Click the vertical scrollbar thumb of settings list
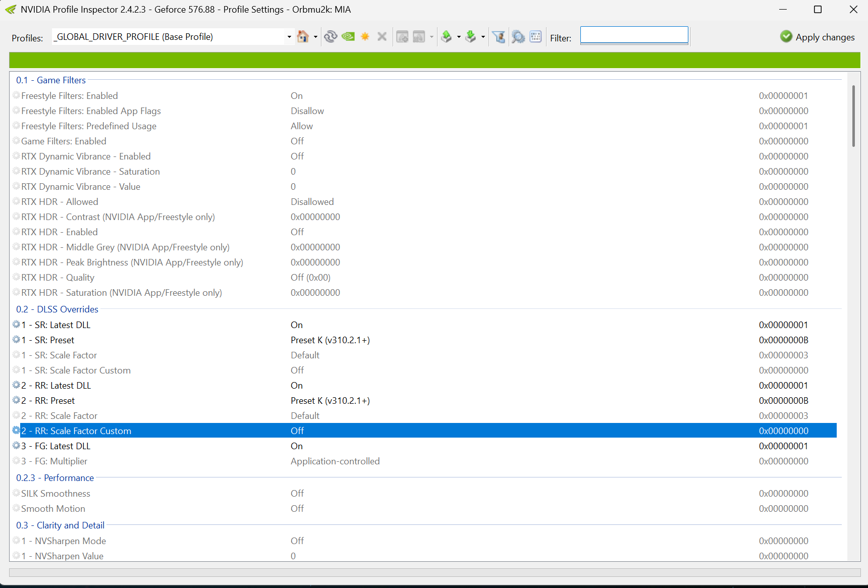This screenshot has height=588, width=868. (x=853, y=116)
